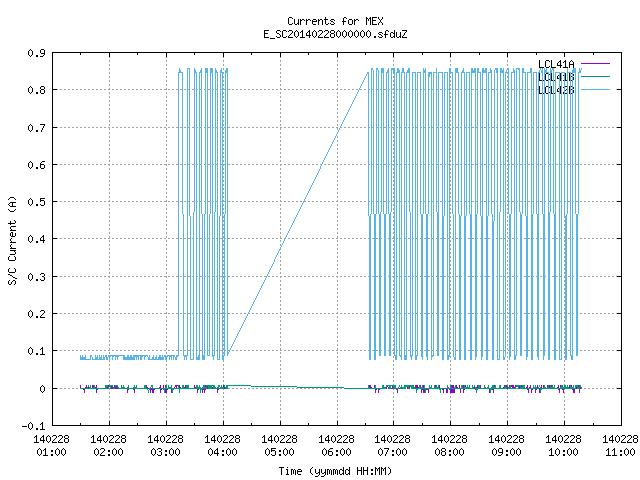Viewport: 640px width, 480px height.
Task: Click the 0.6 y-axis tick label
Action: (x=37, y=165)
